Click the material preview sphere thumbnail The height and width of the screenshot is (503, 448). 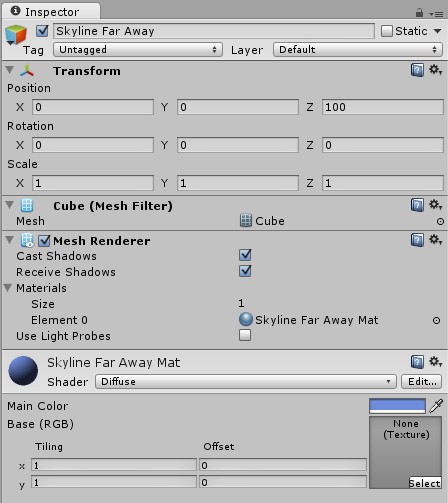tap(23, 371)
